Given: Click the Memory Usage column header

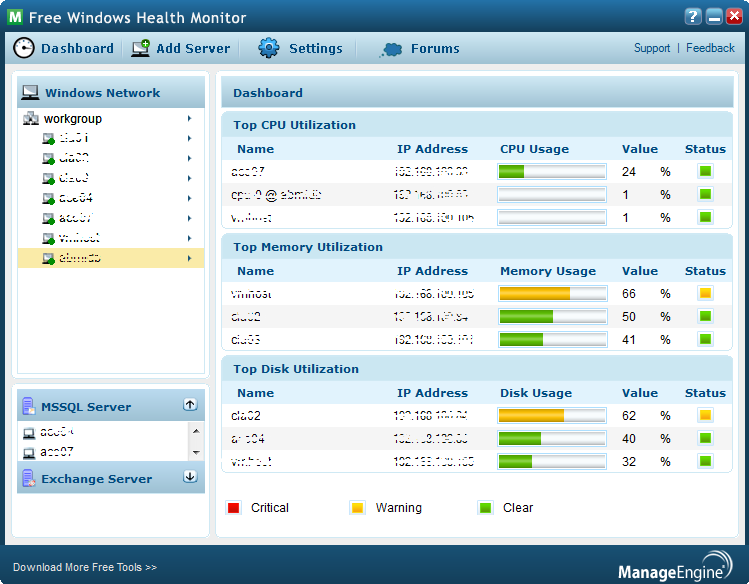Looking at the screenshot, I should (x=548, y=271).
